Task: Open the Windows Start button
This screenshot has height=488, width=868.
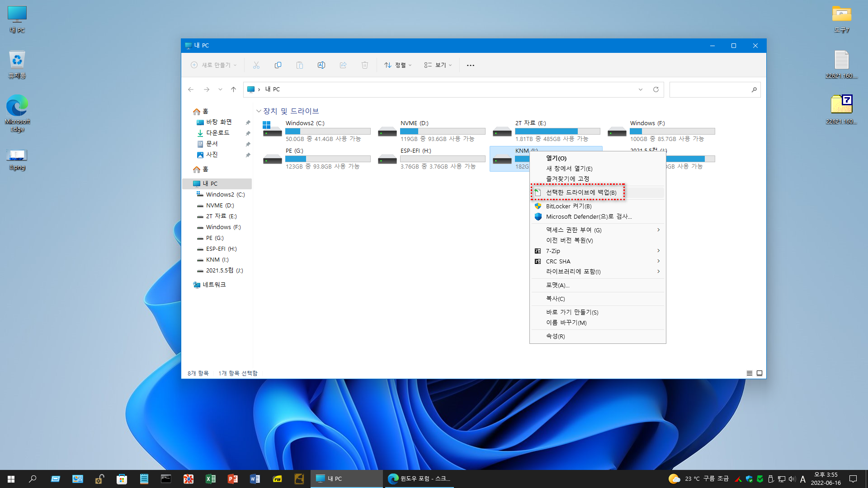Action: (11, 479)
